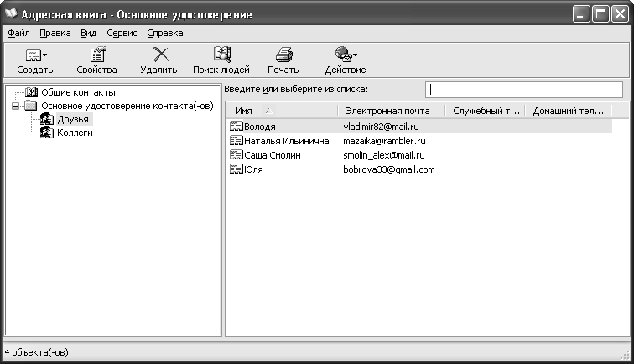Image resolution: width=634 pixels, height=364 pixels.
Task: Click the window resize grip in status bar
Action: click(x=626, y=355)
